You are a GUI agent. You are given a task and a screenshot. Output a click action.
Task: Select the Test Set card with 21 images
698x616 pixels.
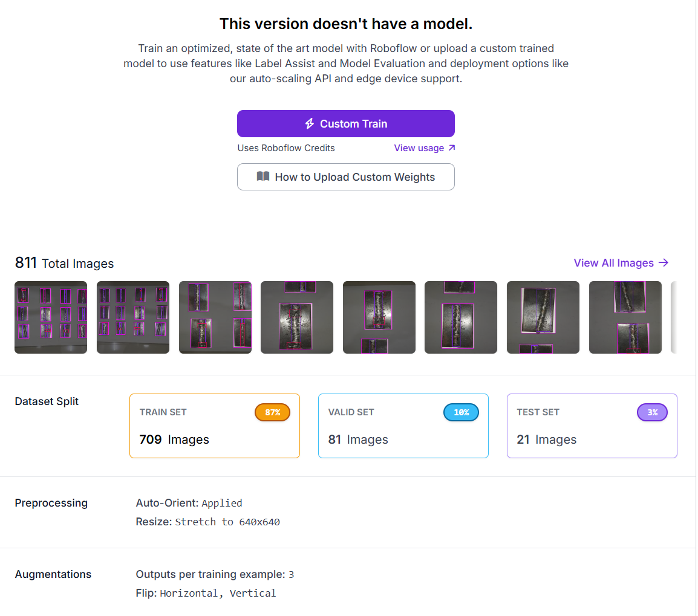592,426
